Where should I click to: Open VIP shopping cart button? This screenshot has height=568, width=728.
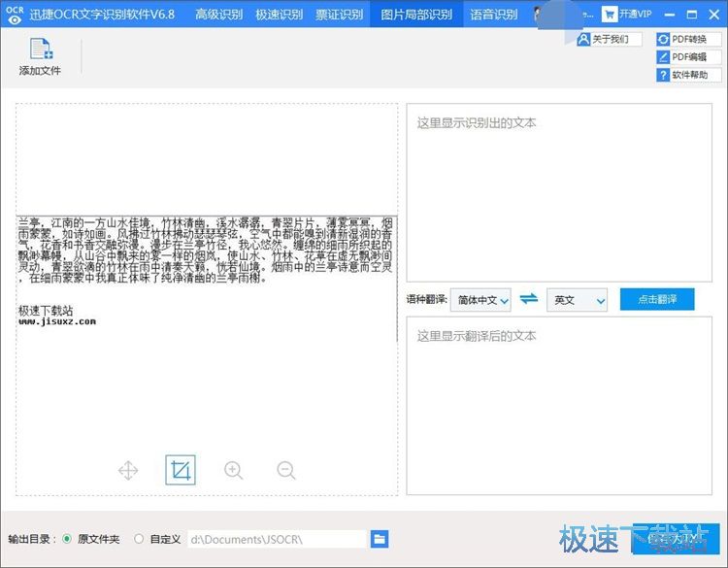point(627,14)
